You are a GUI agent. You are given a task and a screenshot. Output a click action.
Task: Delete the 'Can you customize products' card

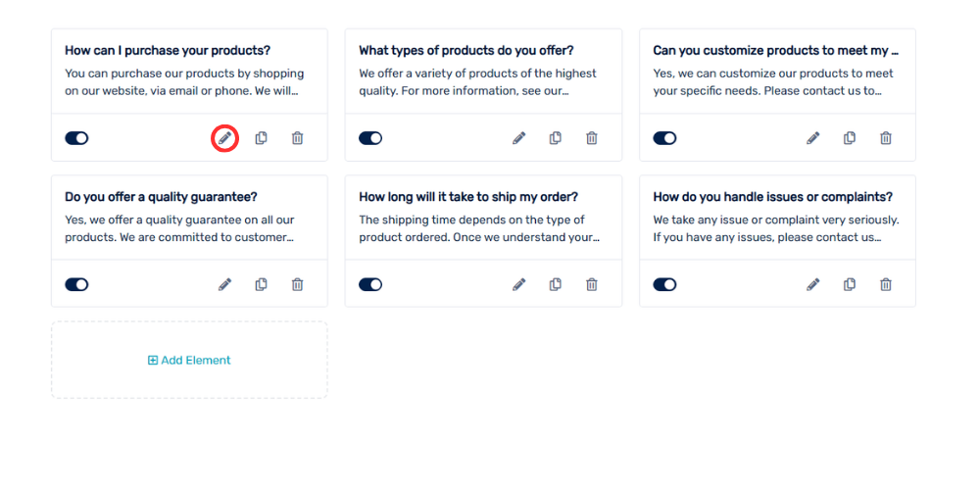(886, 138)
